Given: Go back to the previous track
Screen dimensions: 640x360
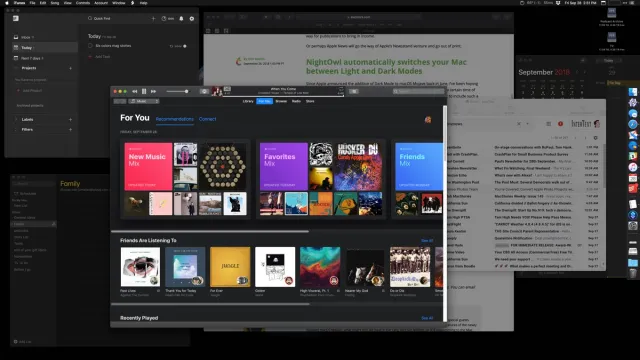Looking at the screenshot, I should [134, 91].
